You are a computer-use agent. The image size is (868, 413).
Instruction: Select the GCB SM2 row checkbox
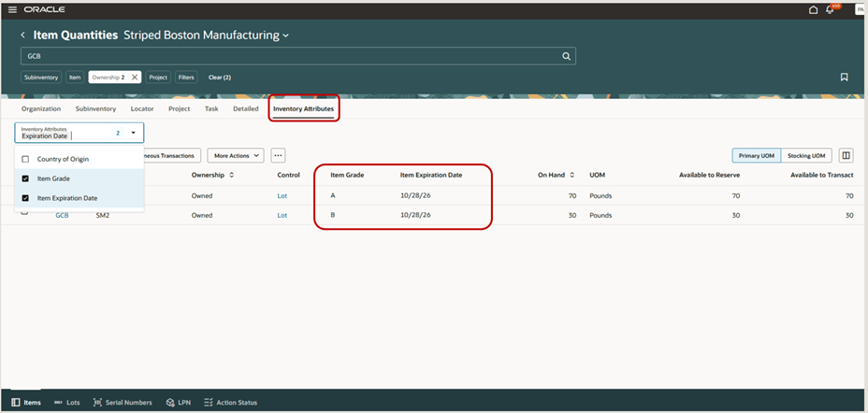tap(24, 212)
